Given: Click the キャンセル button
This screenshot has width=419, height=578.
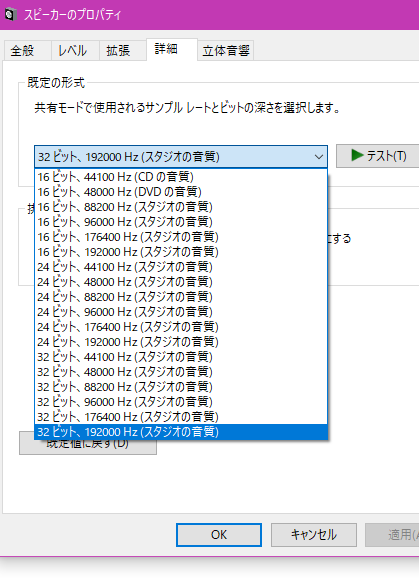Looking at the screenshot, I should coord(314,535).
